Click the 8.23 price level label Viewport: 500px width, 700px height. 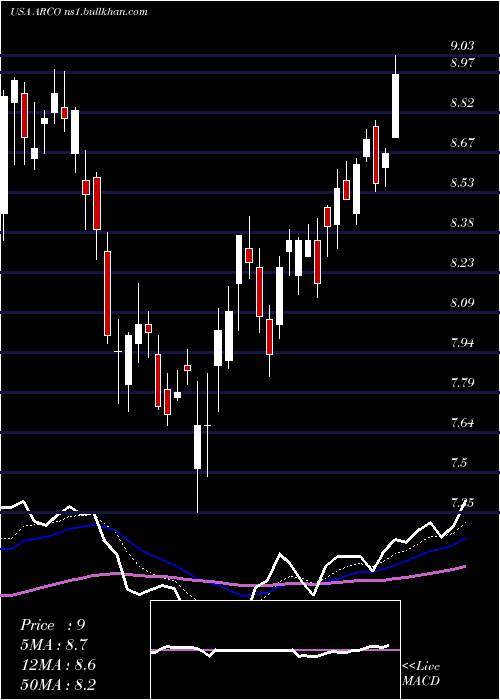point(462,262)
